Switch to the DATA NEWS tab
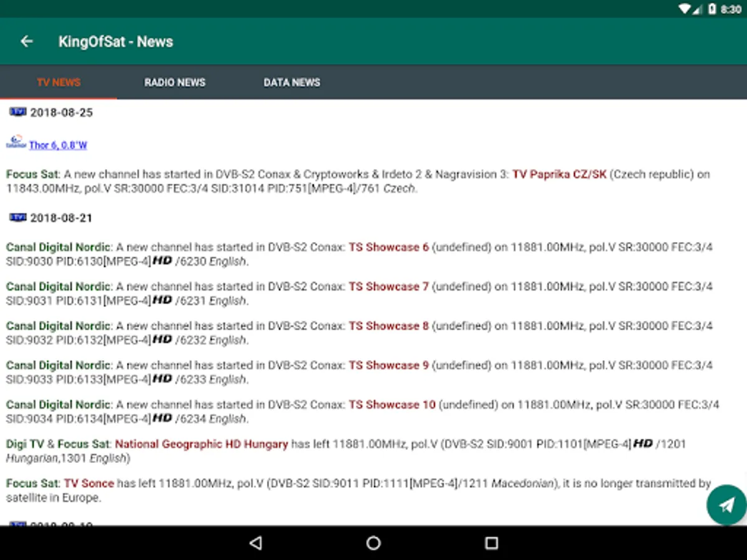Image resolution: width=747 pixels, height=560 pixels. tap(292, 82)
